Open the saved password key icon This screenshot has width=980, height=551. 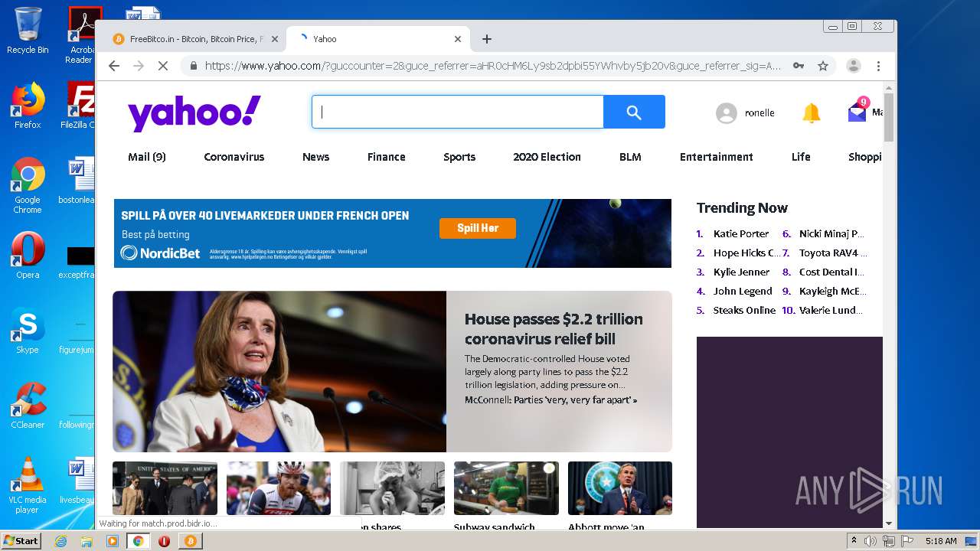click(799, 66)
